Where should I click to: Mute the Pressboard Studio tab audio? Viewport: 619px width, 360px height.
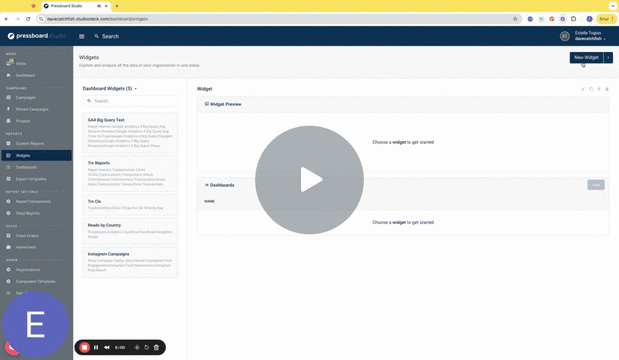pos(99,6)
